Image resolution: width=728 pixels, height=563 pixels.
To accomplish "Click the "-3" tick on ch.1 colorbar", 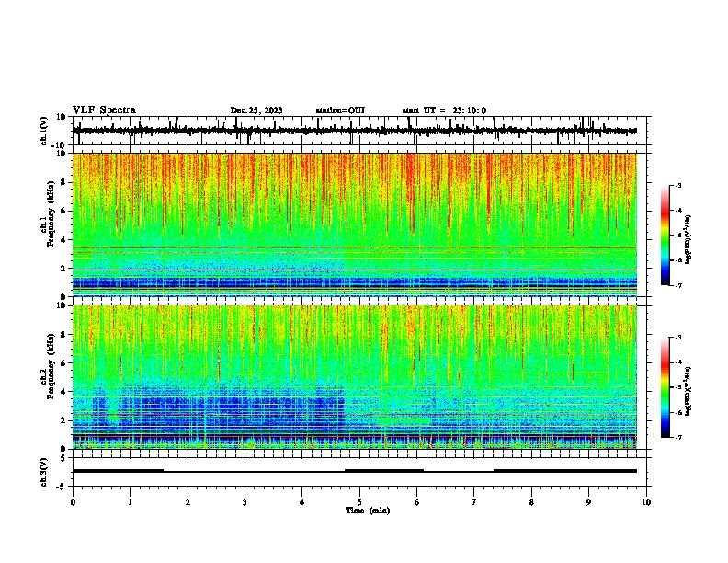I will tap(677, 186).
